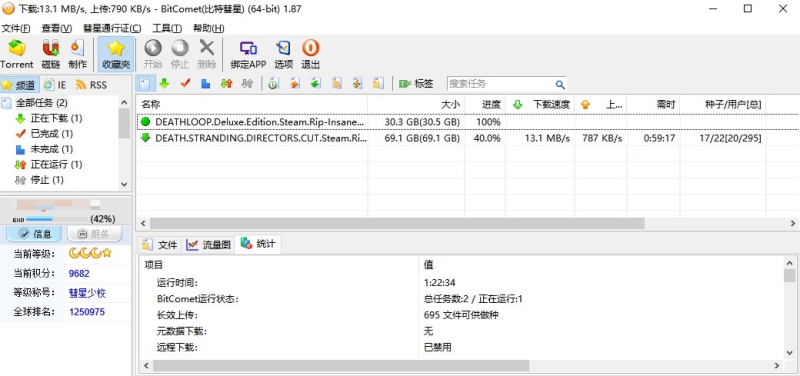
Task: Open 选项 options from toolbar
Action: coord(283,55)
